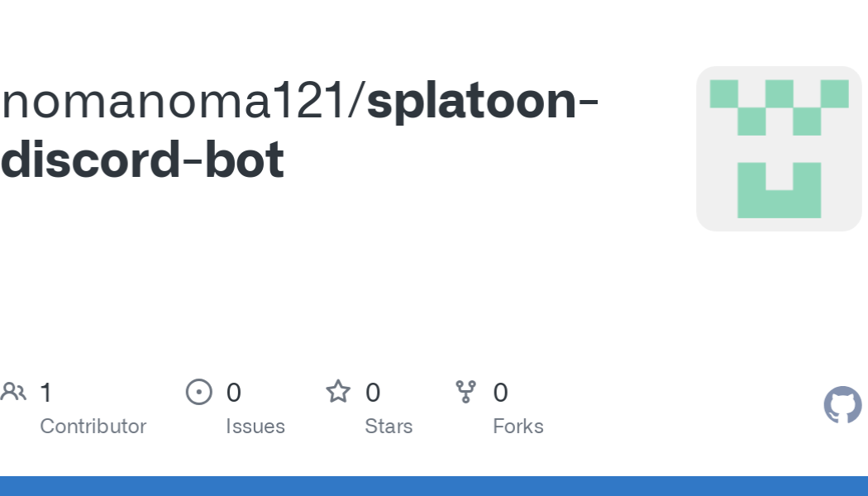The image size is (868, 496).
Task: Click the GitHub Octocat logo
Action: pos(842,405)
